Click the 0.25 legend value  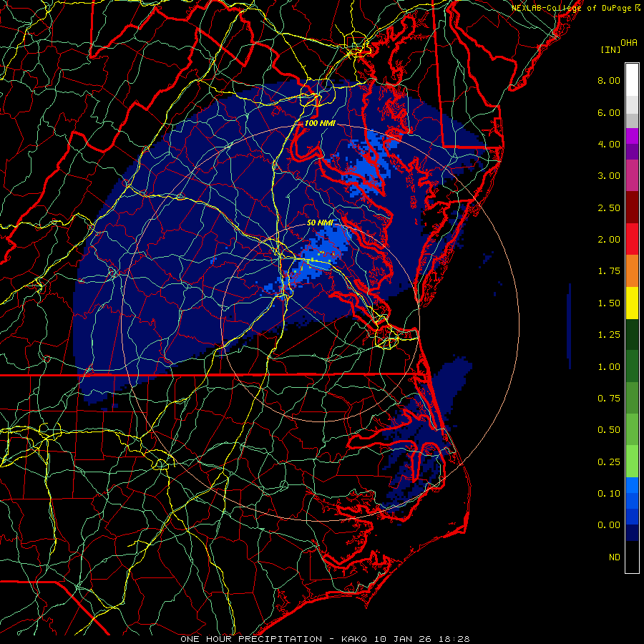point(609,462)
